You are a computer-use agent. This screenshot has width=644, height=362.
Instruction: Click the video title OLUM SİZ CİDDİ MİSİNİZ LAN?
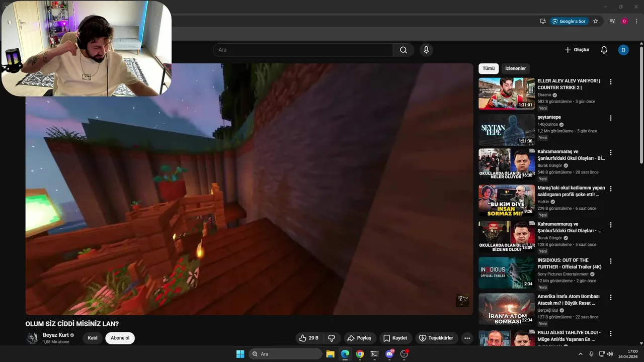[72, 324]
